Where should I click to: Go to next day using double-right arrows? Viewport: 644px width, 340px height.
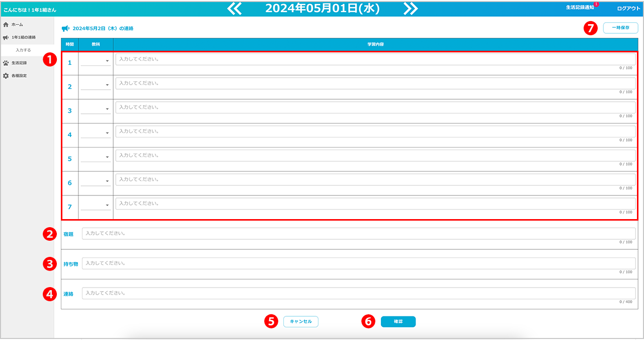point(411,9)
